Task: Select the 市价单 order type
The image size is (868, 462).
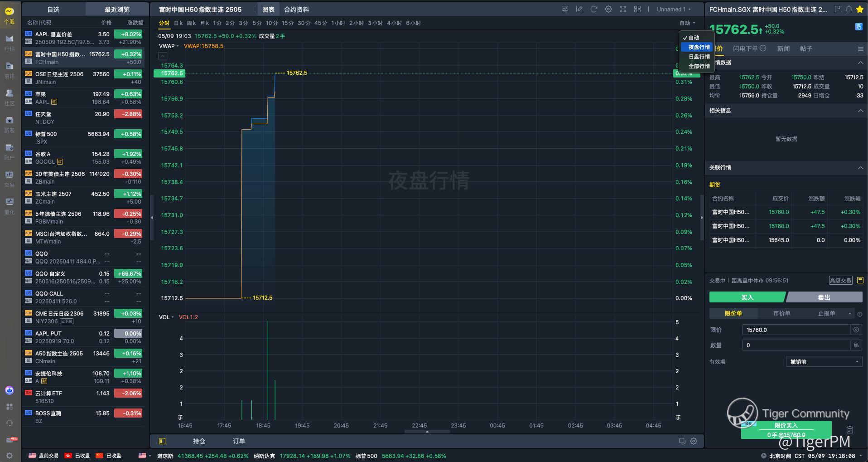Action: pyautogui.click(x=781, y=314)
